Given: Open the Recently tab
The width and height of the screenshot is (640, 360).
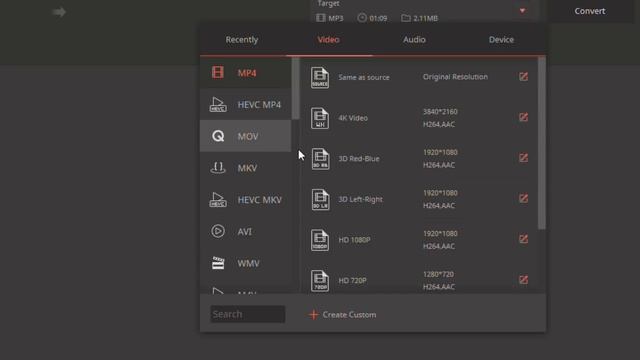Looking at the screenshot, I should tap(242, 40).
